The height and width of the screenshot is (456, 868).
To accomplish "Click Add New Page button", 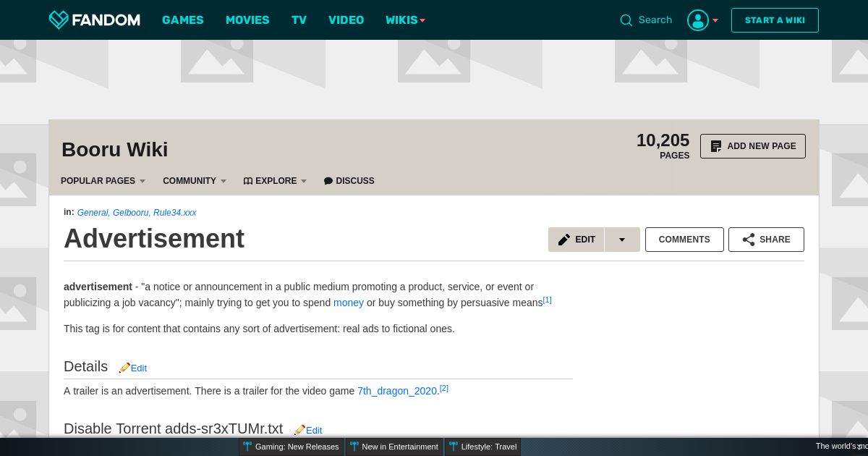I will pos(753,146).
